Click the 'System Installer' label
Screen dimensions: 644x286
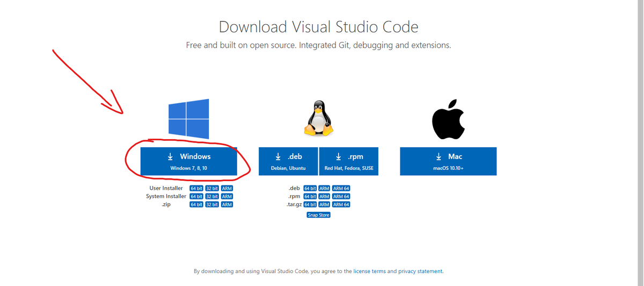[166, 196]
